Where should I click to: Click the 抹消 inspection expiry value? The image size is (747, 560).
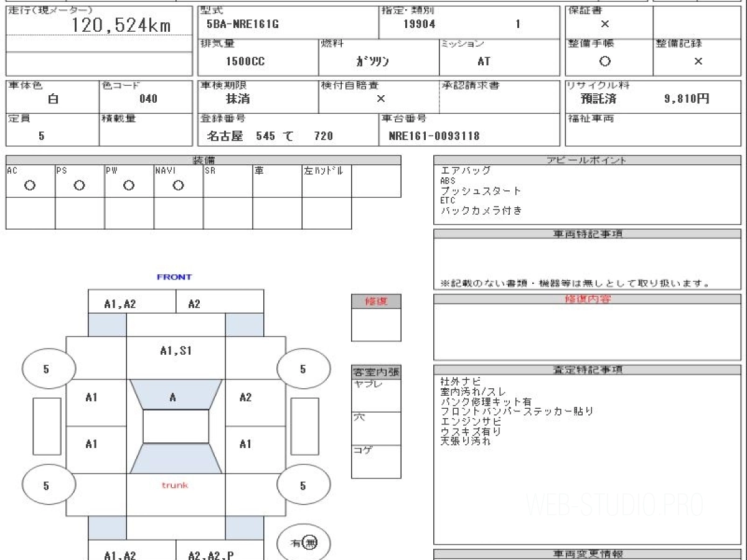pos(238,99)
